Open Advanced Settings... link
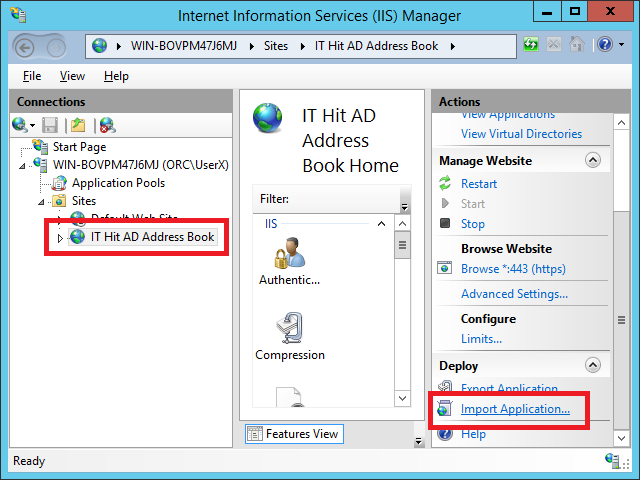The width and height of the screenshot is (640, 480). 514,294
